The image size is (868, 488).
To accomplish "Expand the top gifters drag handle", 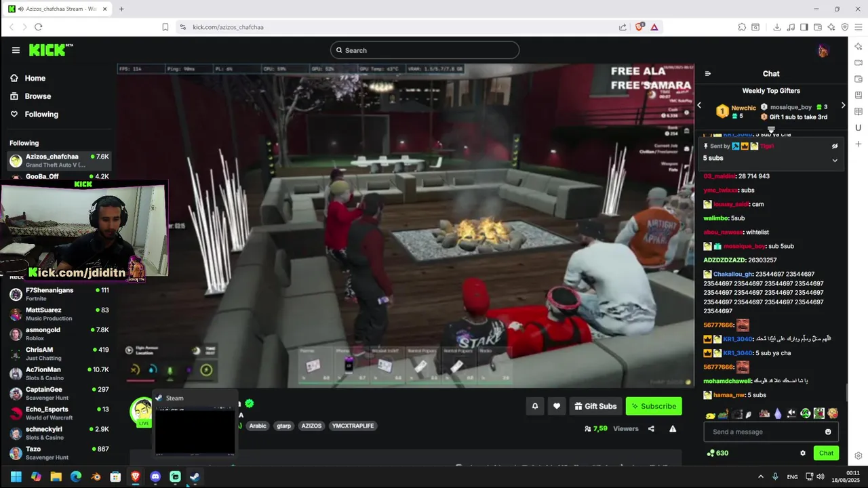I will click(771, 129).
